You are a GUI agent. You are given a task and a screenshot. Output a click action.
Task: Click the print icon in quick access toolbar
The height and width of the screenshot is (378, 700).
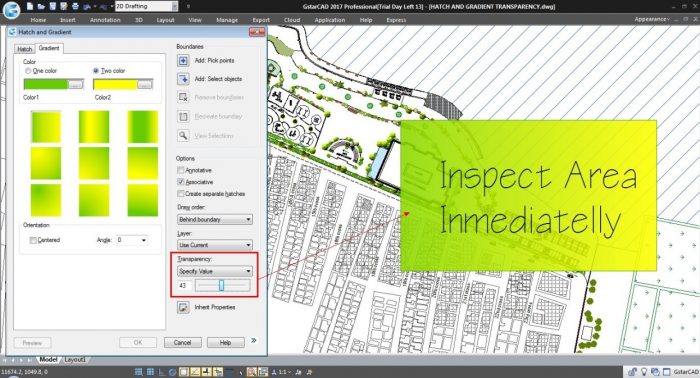(75, 6)
